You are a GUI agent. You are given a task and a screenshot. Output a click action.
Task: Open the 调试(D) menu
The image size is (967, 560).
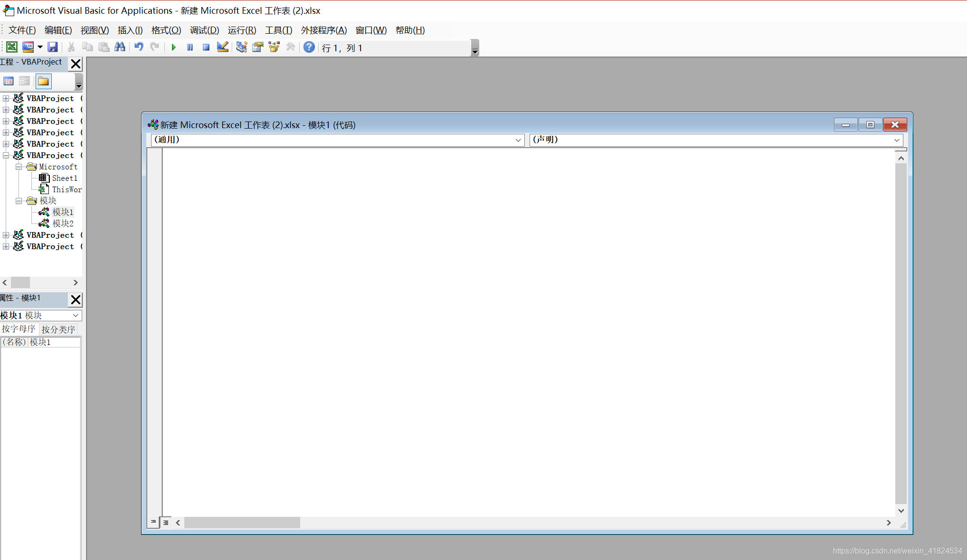[x=204, y=30]
